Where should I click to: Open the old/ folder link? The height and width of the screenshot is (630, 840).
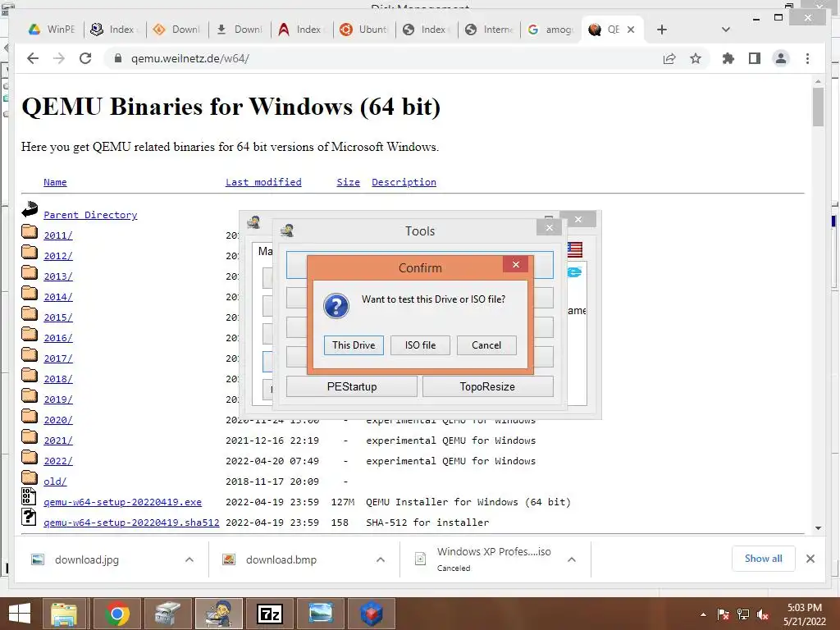(55, 481)
